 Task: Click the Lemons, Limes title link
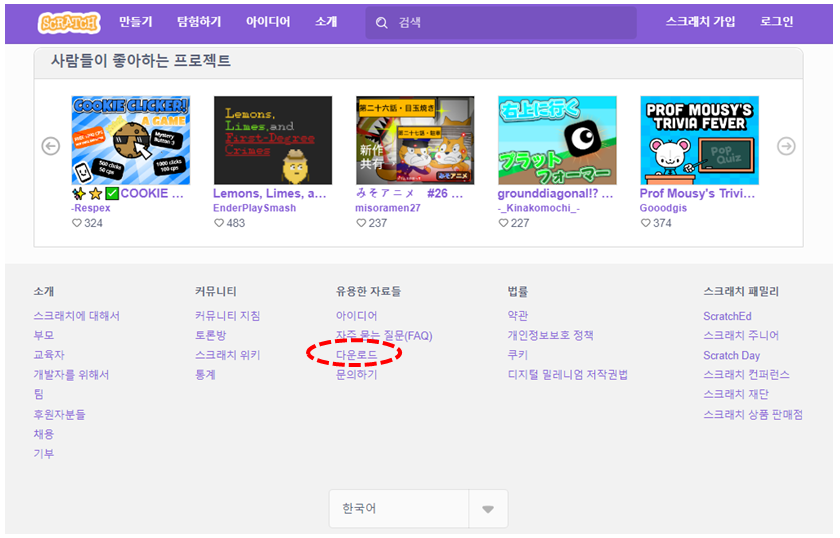point(269,193)
